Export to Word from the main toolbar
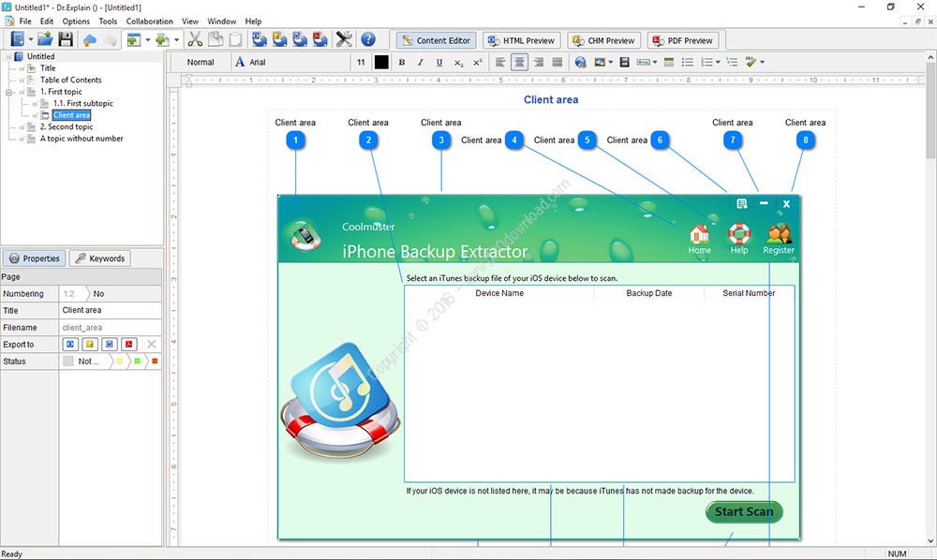Screen dimensions: 937x560 pos(300,39)
